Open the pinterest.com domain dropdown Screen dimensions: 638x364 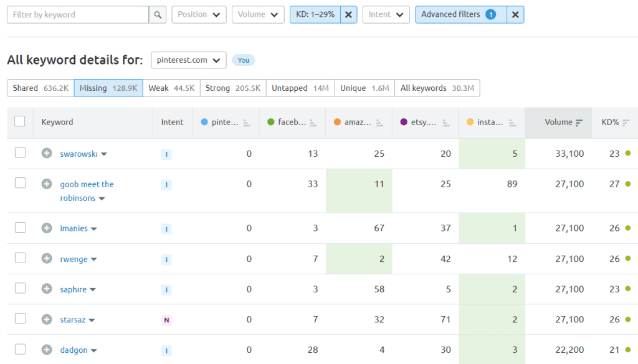coord(188,60)
